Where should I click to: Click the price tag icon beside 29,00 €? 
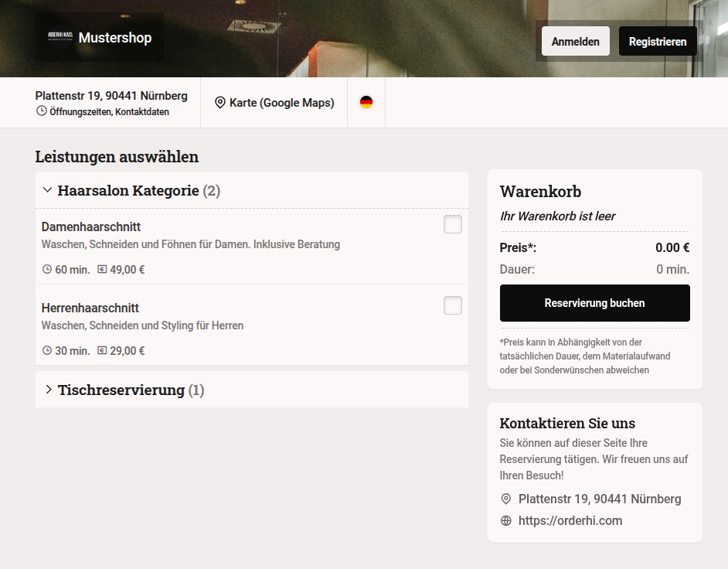click(x=100, y=350)
